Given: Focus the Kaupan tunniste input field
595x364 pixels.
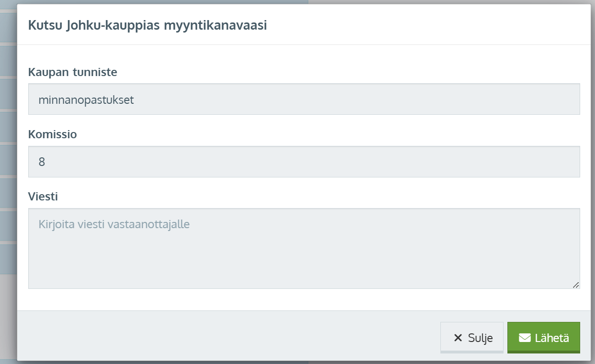Looking at the screenshot, I should pos(304,99).
